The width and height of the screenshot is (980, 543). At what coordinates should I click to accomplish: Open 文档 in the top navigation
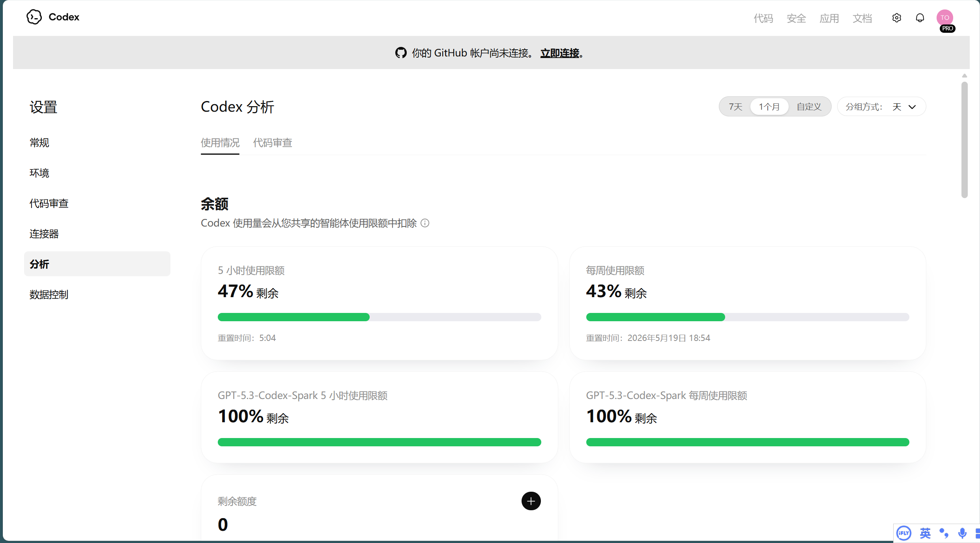[862, 19]
